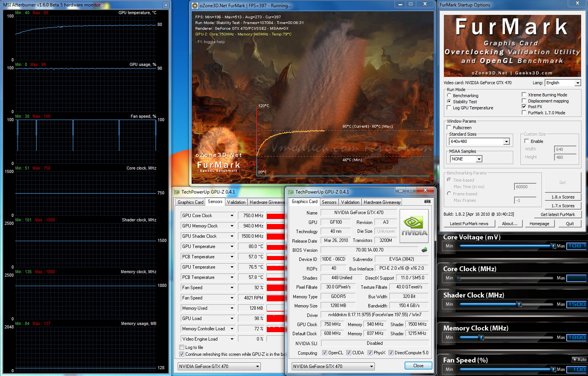Click the Fan Speed slider handle
The image size is (588, 376).
tap(554, 369)
